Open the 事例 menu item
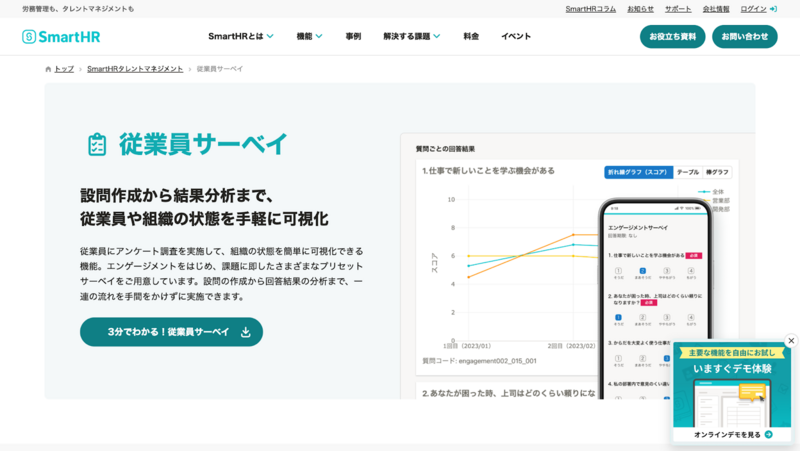 click(x=353, y=36)
